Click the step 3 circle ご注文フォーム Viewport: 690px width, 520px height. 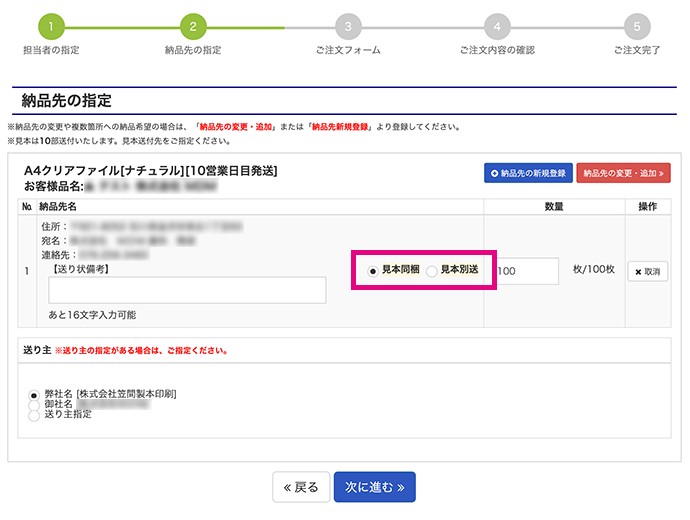347,26
